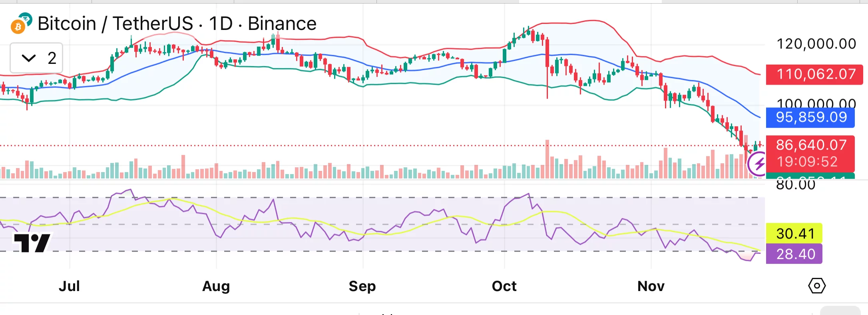Screen dimensions: 868x315
Task: Expand the indicator legend chevron
Action: 28,58
